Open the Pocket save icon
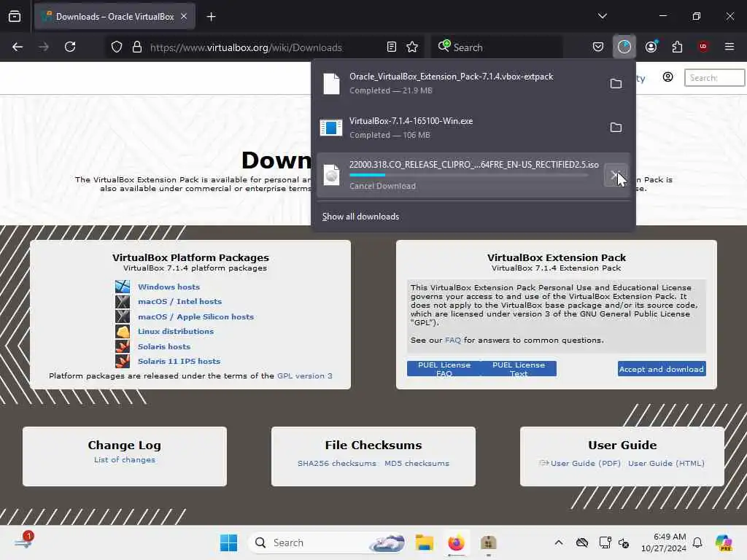Viewport: 747px width, 560px height. tap(598, 47)
